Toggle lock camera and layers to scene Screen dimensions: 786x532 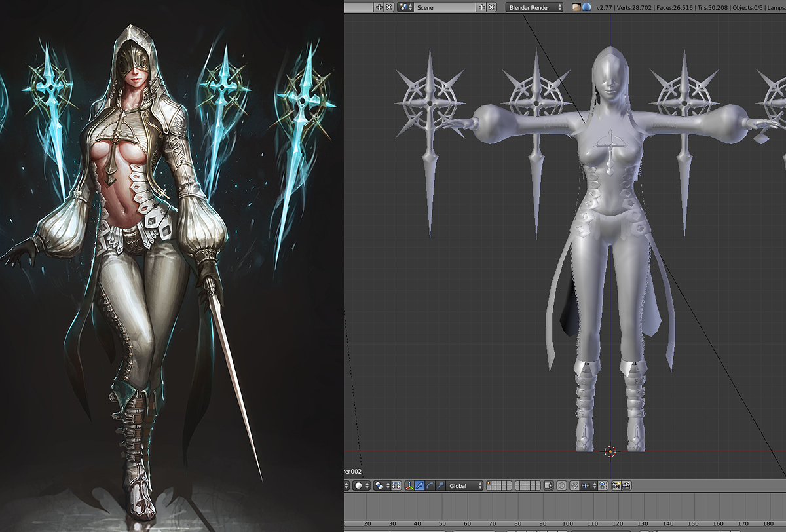tap(548, 485)
